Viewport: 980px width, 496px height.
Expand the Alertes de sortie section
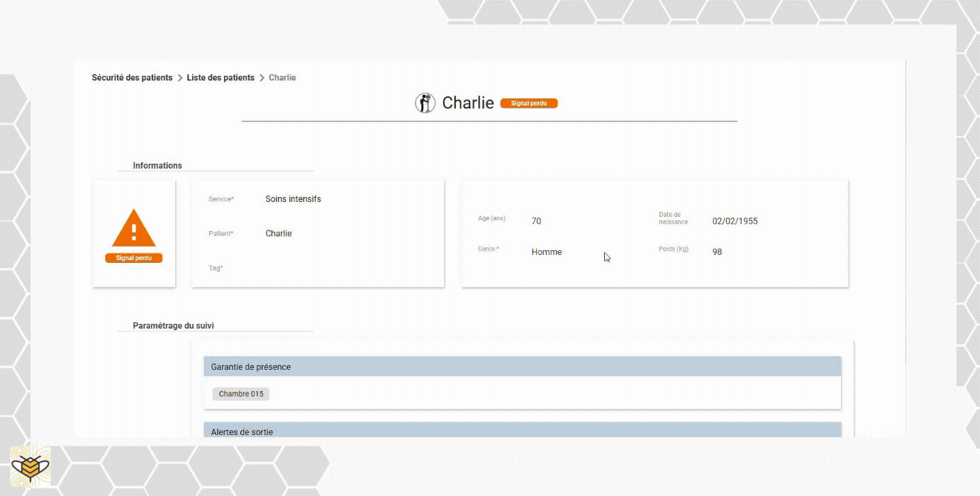(523, 430)
